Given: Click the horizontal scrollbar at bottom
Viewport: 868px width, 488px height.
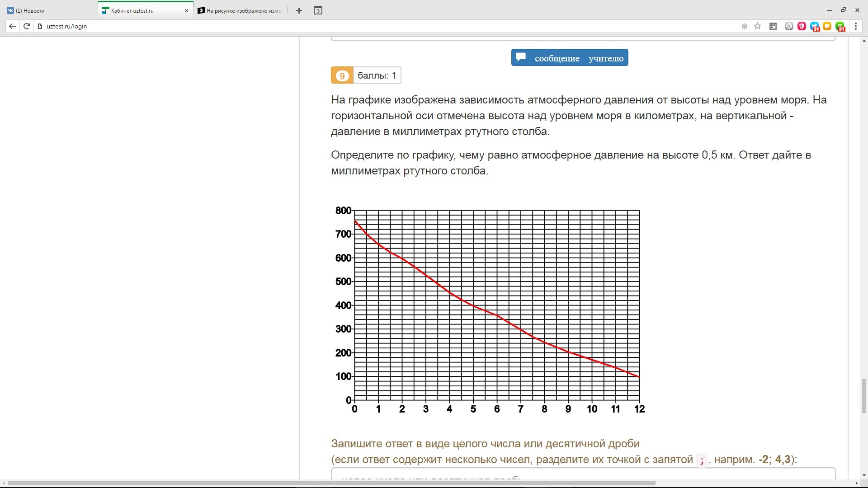Looking at the screenshot, I should [330, 483].
